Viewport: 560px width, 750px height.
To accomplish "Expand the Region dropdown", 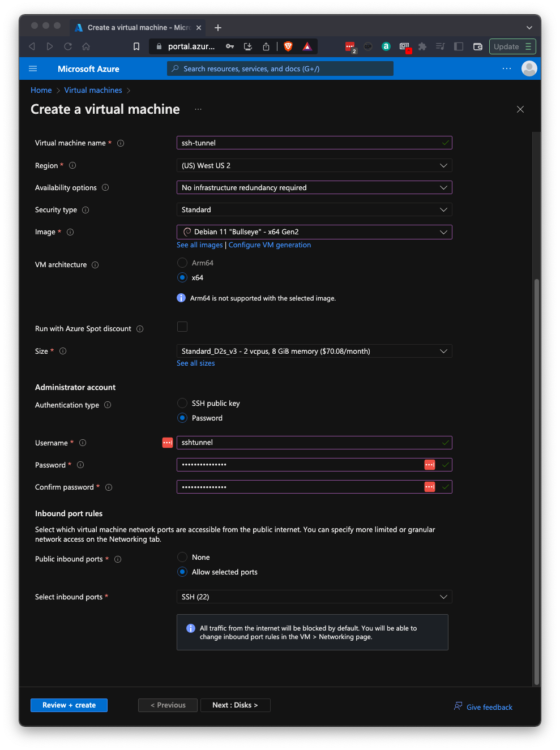I will [x=314, y=165].
